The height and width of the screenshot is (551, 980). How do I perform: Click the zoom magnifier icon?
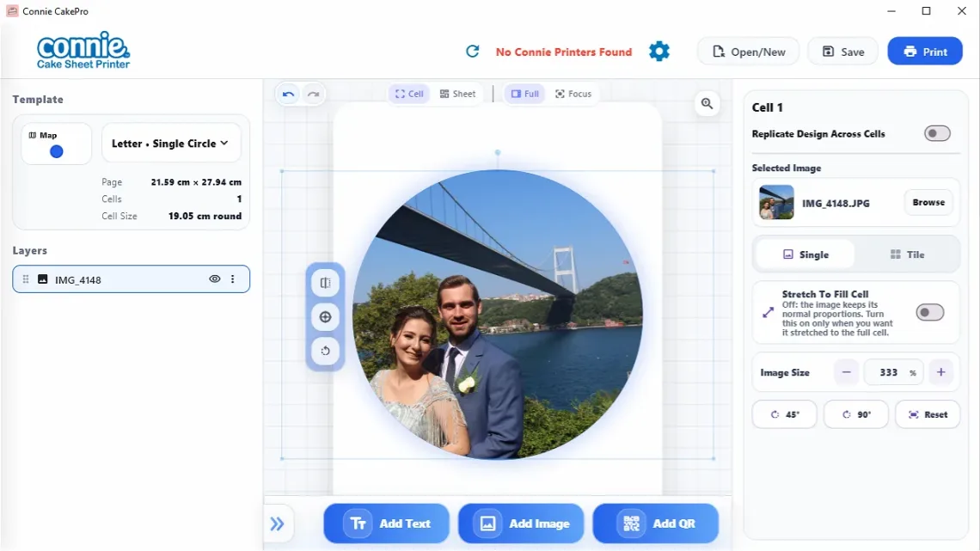point(707,104)
